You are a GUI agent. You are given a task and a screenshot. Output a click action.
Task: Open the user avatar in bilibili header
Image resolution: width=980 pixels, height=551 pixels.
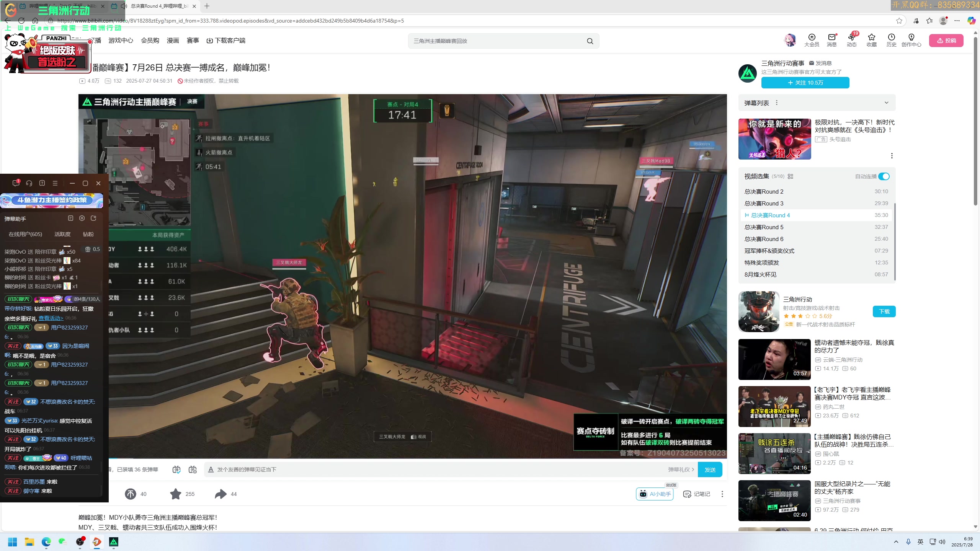pos(790,40)
